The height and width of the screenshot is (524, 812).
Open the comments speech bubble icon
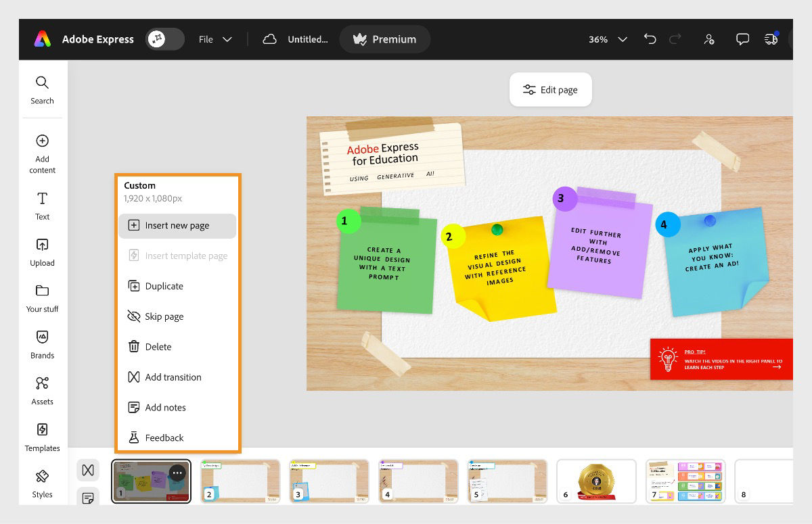(743, 39)
